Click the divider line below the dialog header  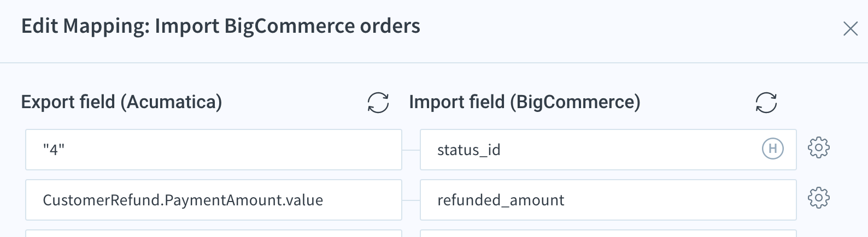click(434, 63)
